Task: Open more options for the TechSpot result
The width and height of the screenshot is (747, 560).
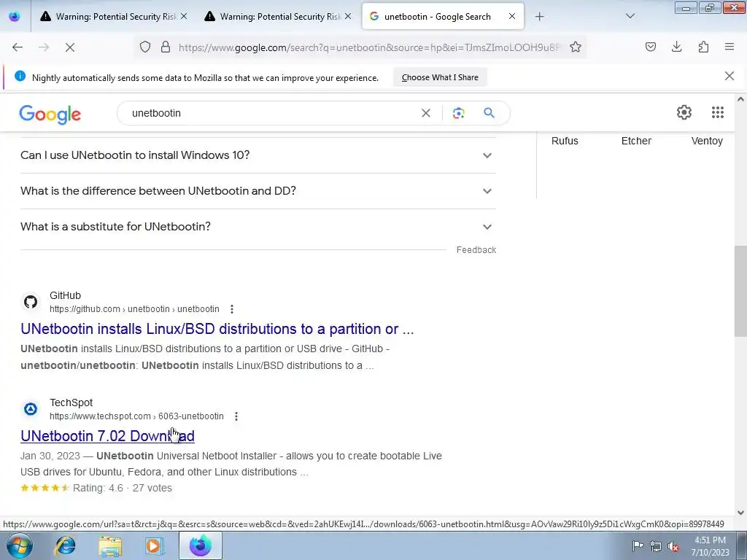Action: 236,416
